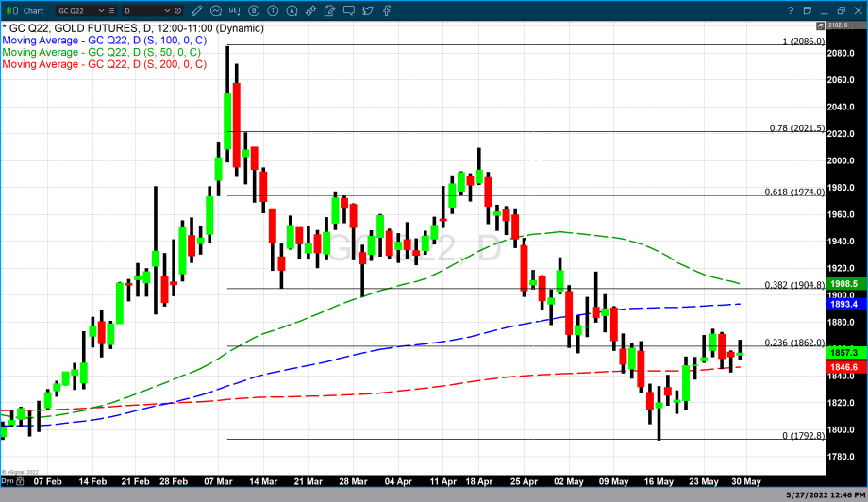Toggle the Dyn scaling label at bottom-left
Screen dimensions: 868x502
[x=8, y=479]
